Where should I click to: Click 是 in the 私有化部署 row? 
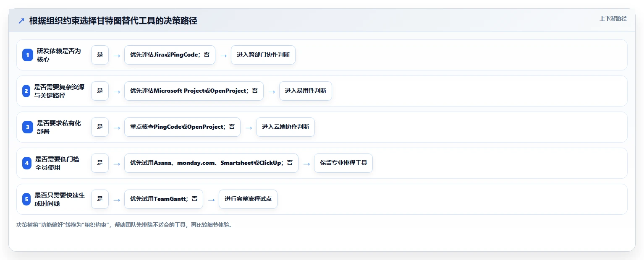tap(100, 127)
